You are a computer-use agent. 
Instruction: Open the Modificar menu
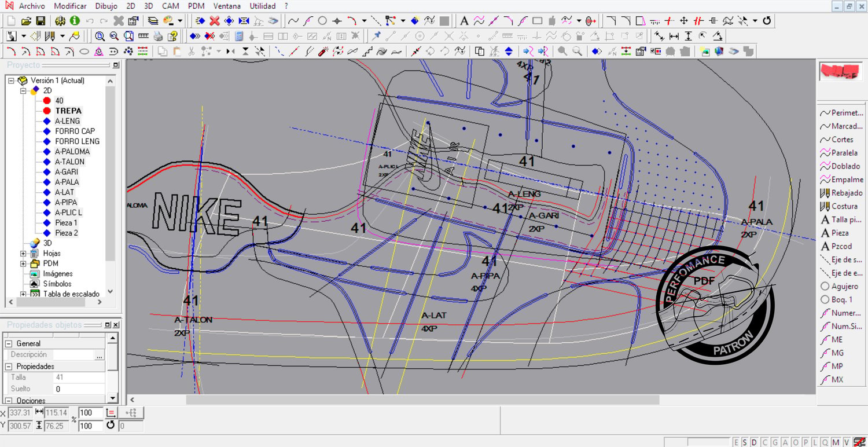(70, 6)
